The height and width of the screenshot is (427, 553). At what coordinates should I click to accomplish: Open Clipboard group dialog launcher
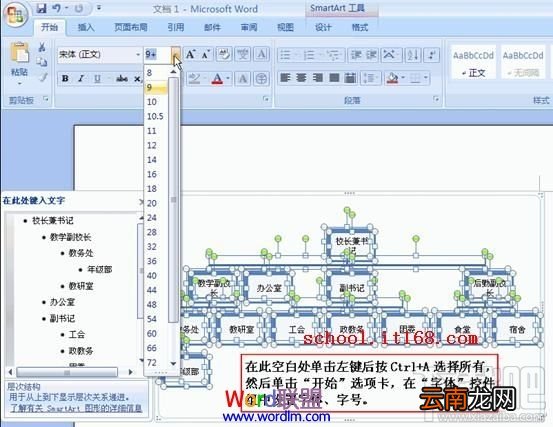[45, 99]
